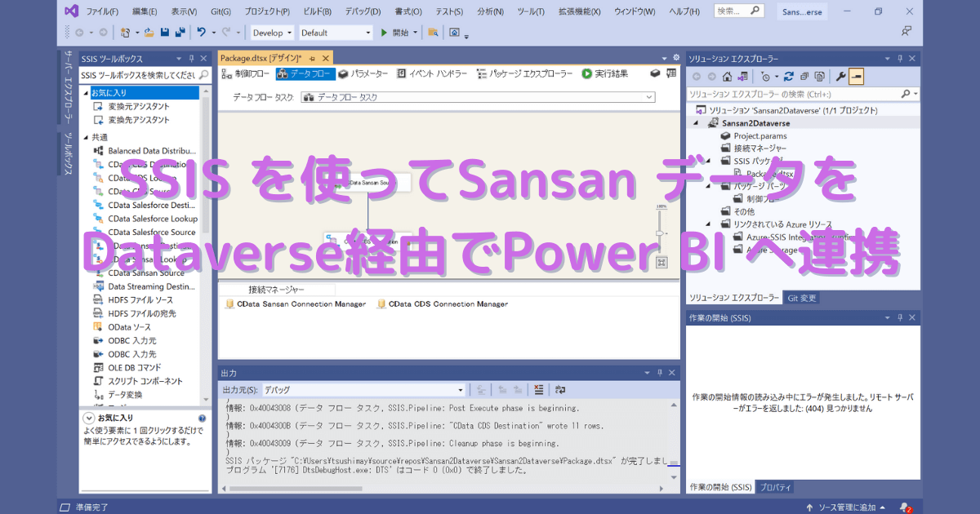Click the Properties wrench icon in Solution Explorer
This screenshot has width=980, height=514.
coord(840,77)
